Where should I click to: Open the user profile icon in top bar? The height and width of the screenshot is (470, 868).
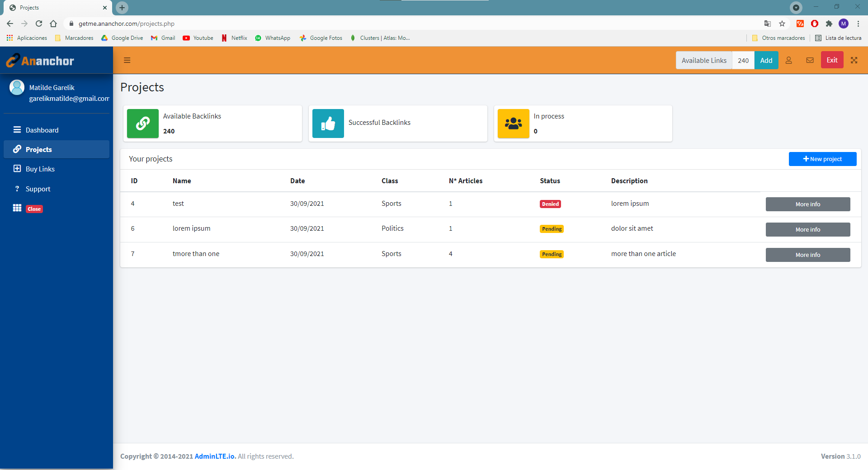pos(789,60)
